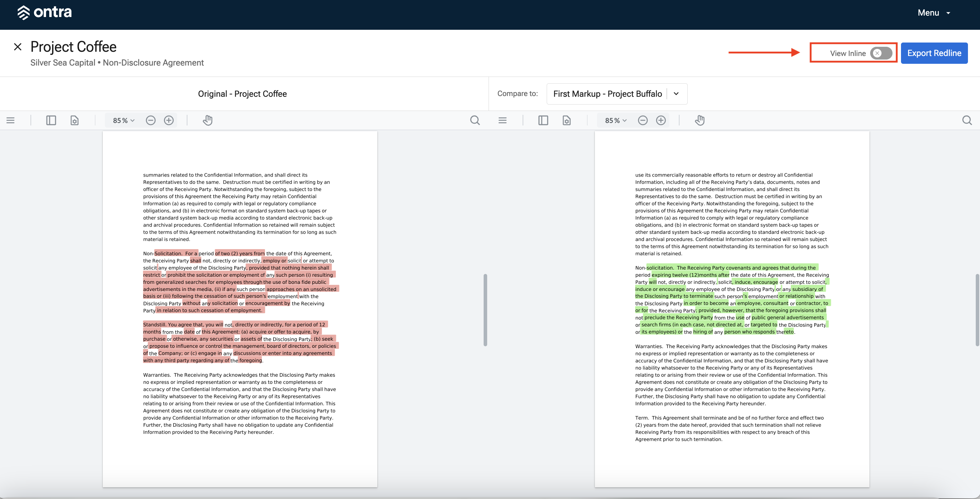The width and height of the screenshot is (980, 499).
Task: Open right viewer 85% zoom dropdown
Action: (615, 120)
